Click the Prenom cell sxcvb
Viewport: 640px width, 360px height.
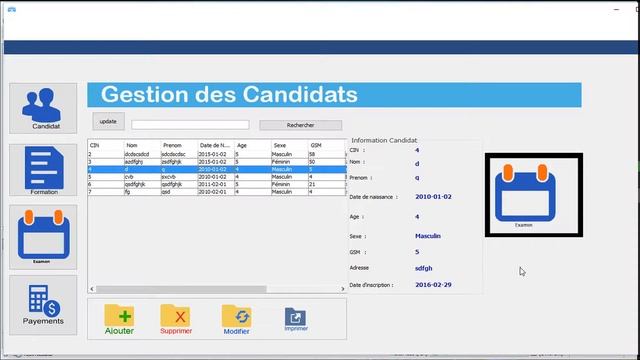tap(179, 177)
